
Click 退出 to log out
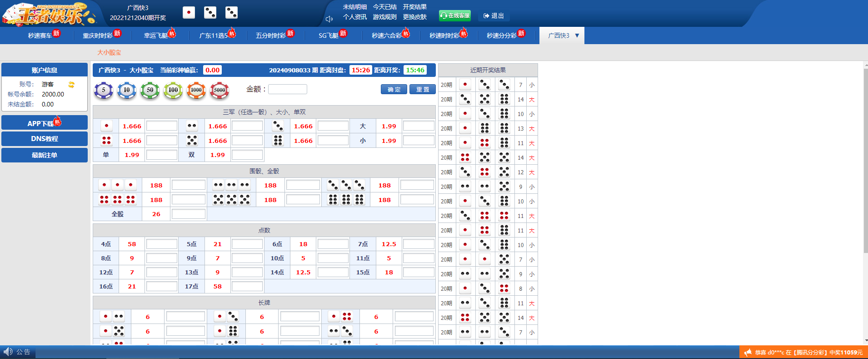(494, 16)
